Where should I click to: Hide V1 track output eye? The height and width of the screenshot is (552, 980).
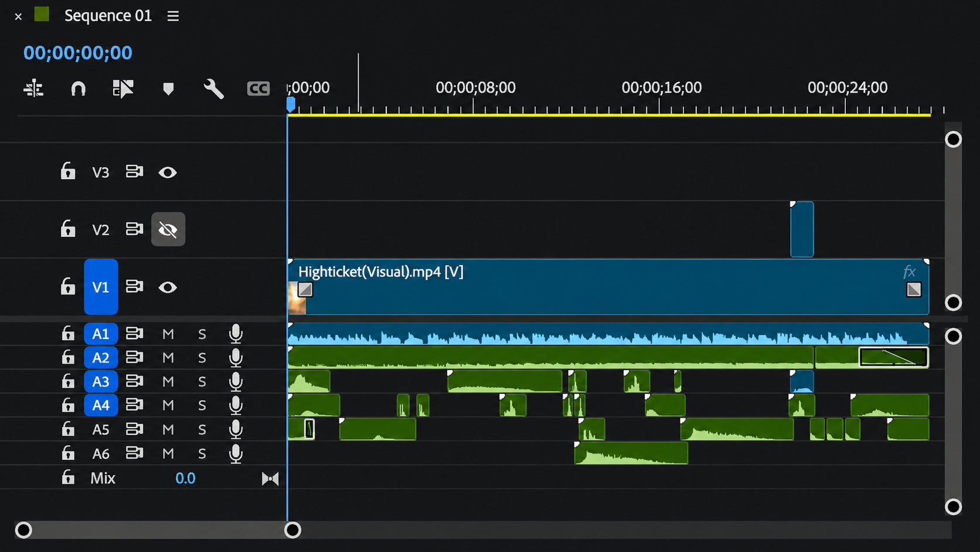pos(168,287)
